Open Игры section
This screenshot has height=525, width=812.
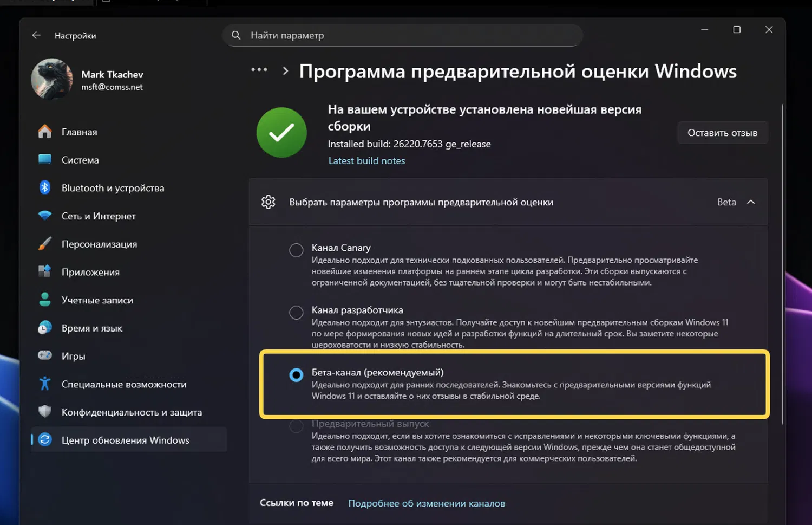tap(129, 356)
